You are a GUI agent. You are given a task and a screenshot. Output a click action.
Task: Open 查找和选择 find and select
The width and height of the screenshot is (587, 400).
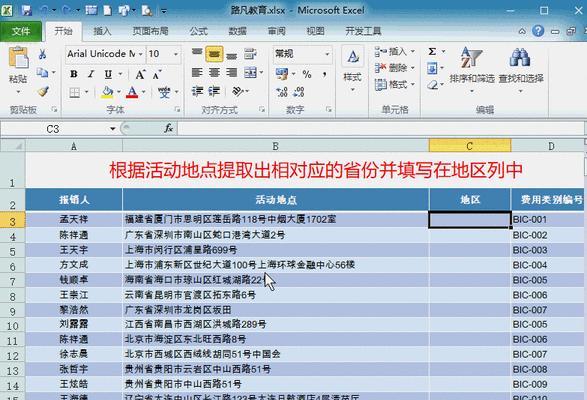521,70
